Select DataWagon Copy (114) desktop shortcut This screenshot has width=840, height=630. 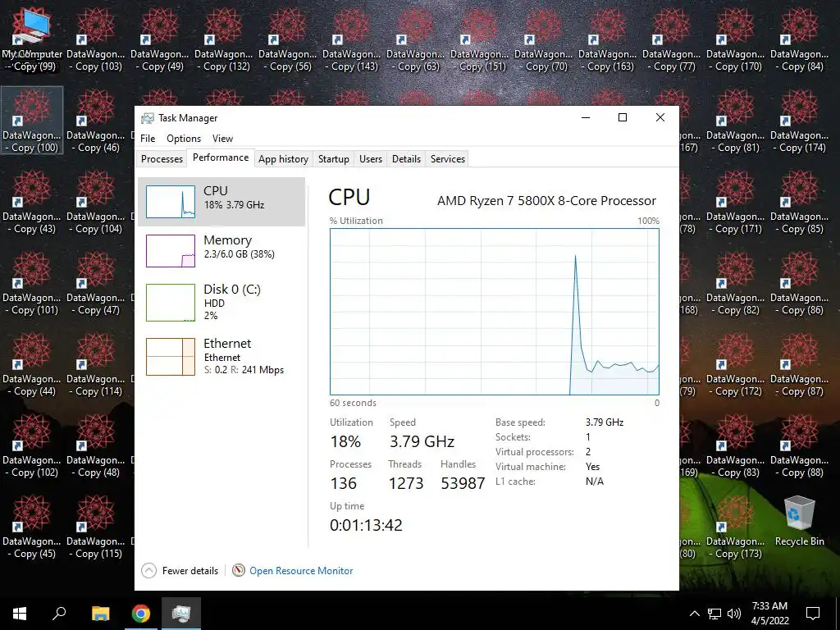click(96, 364)
